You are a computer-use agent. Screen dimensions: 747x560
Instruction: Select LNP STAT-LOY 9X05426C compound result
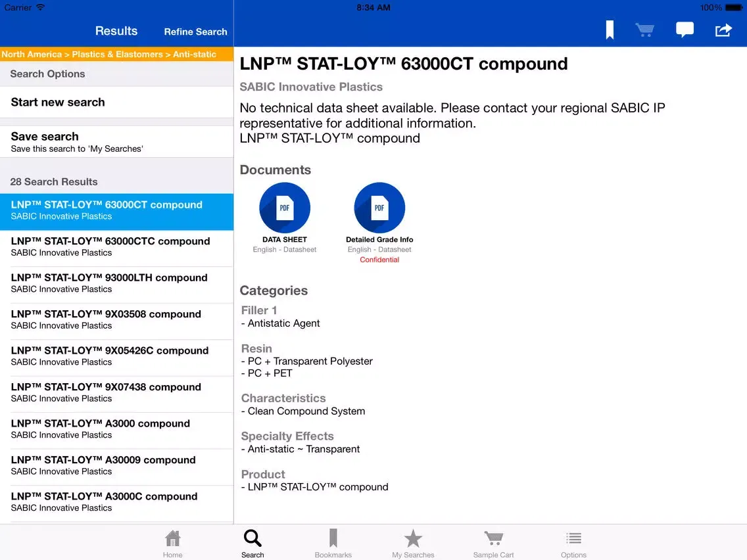117,357
